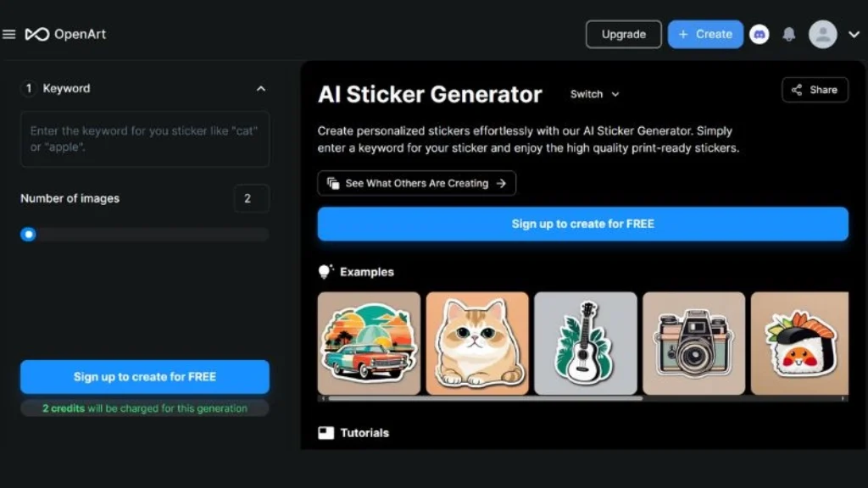Click the blue Create button
868x488 pixels.
[x=705, y=34]
